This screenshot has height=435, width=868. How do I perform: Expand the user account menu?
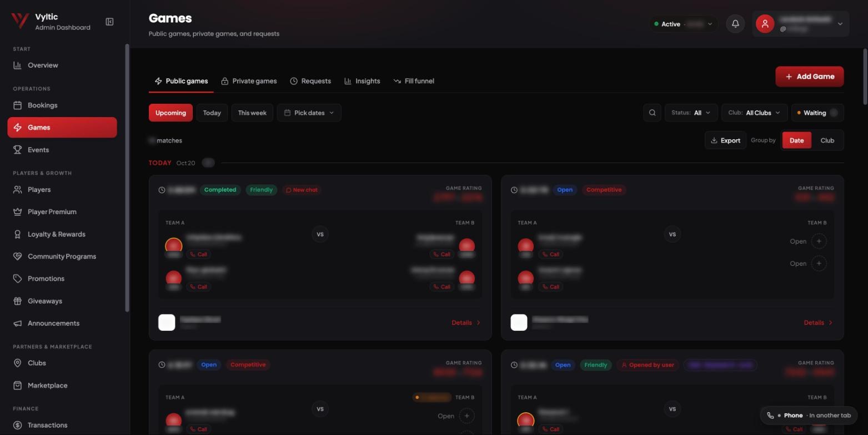(800, 24)
